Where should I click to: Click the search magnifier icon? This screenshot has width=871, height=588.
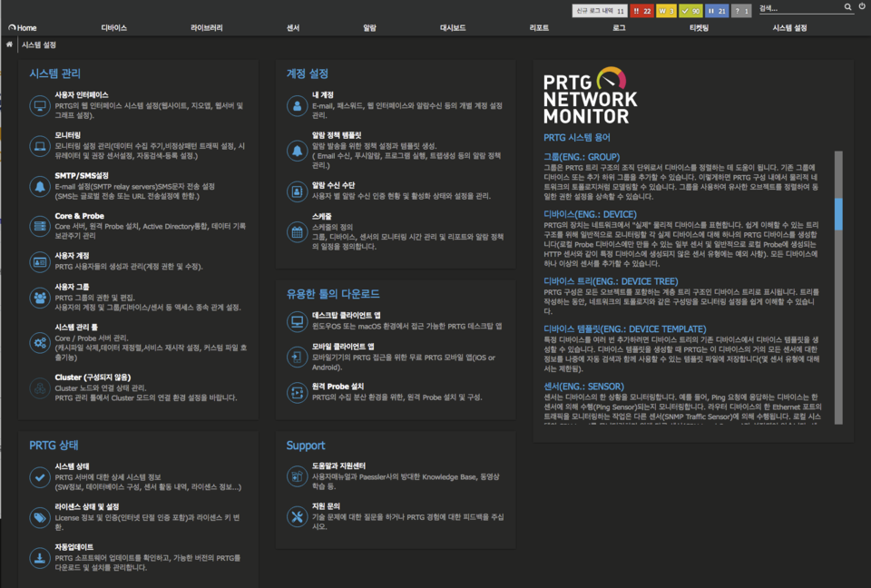(847, 7)
